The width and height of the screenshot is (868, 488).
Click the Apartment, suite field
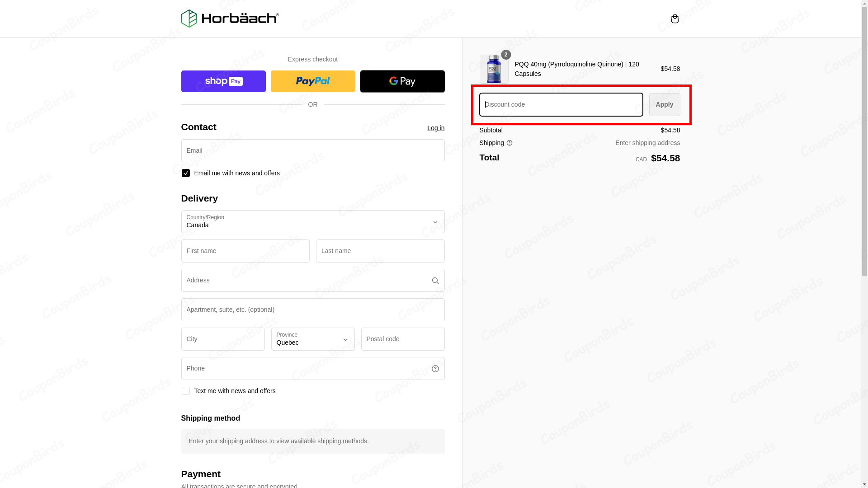pyautogui.click(x=313, y=310)
